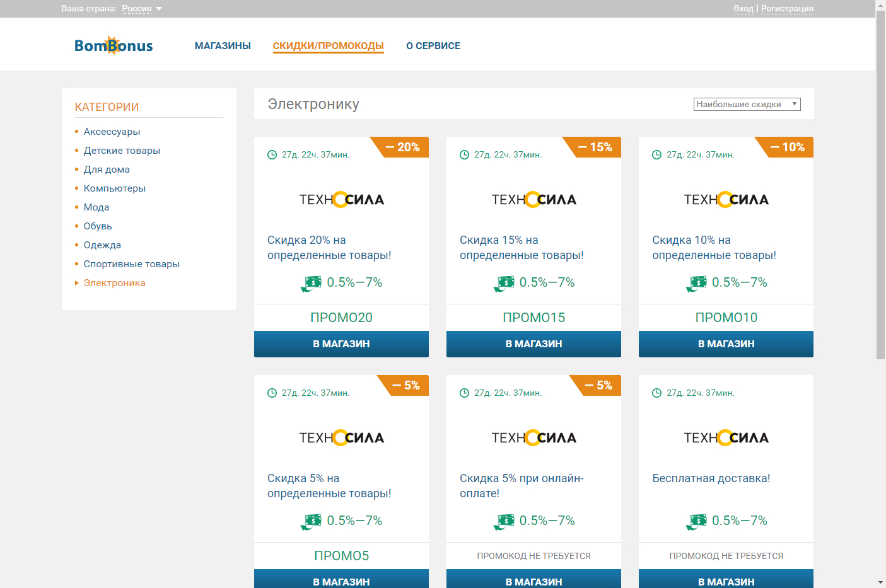Click the clock icon on the 10% discount card
The height and width of the screenshot is (588, 886).
click(x=657, y=155)
